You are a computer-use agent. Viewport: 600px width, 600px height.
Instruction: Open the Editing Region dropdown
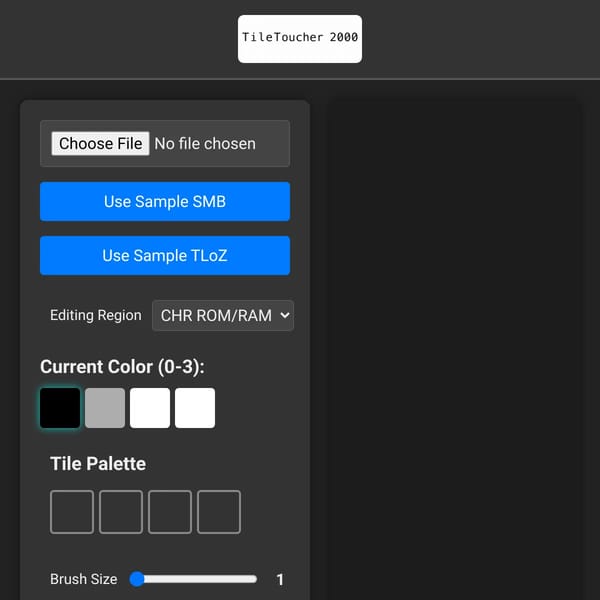(x=223, y=316)
